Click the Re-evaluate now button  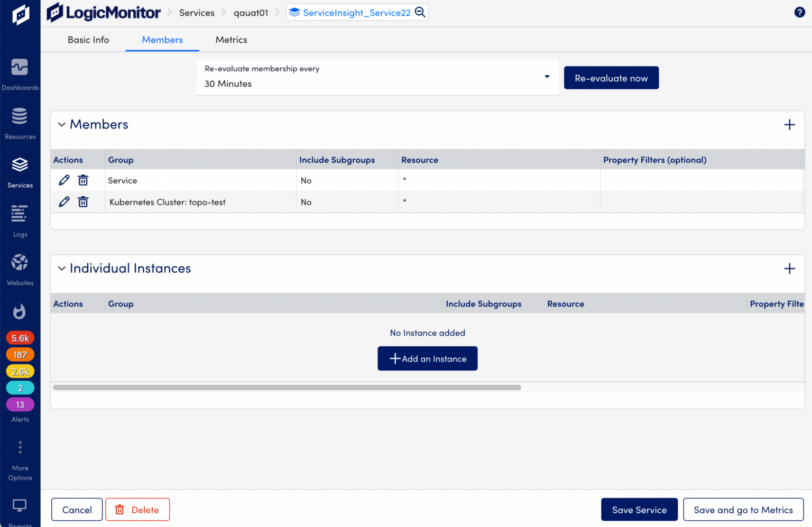(611, 78)
